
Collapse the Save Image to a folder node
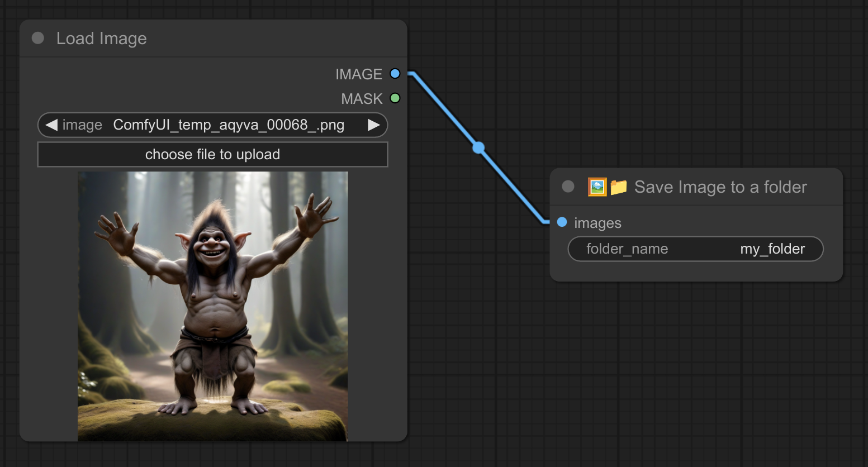click(x=568, y=187)
